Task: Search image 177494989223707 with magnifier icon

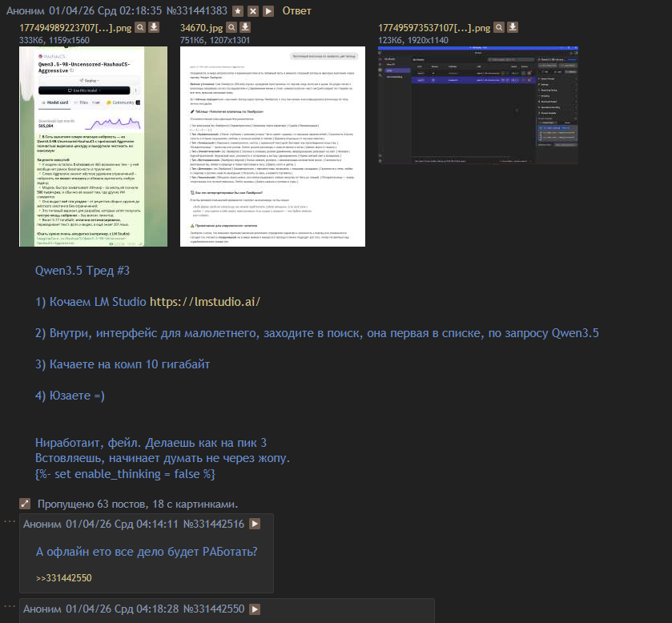Action: pyautogui.click(x=140, y=27)
